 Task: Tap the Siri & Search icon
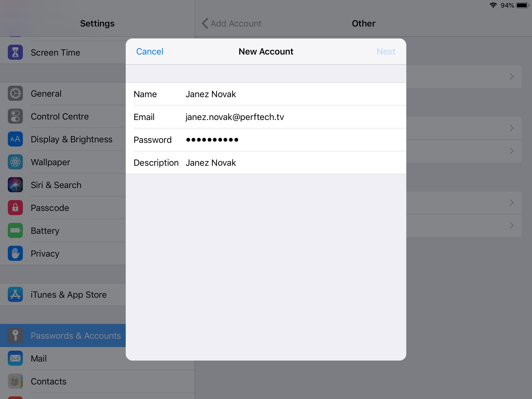point(15,185)
